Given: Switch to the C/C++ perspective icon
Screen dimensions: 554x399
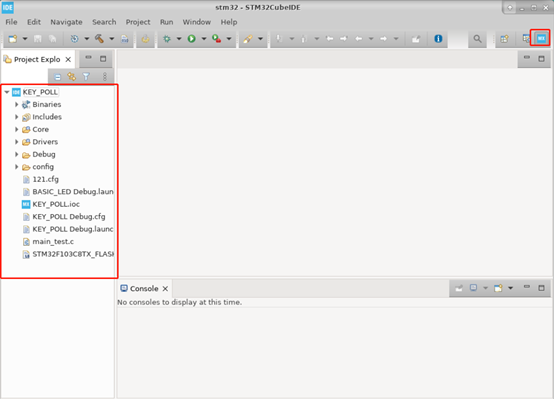Looking at the screenshot, I should click(x=526, y=39).
